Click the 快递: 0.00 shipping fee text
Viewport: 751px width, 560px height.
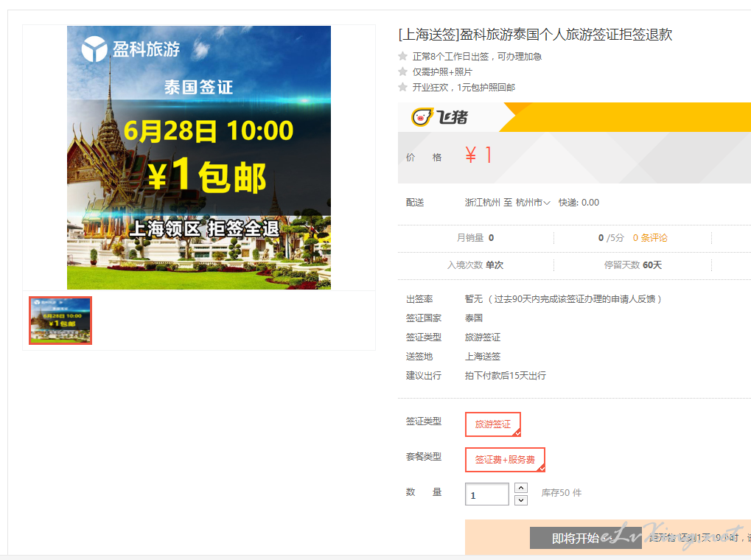(579, 203)
